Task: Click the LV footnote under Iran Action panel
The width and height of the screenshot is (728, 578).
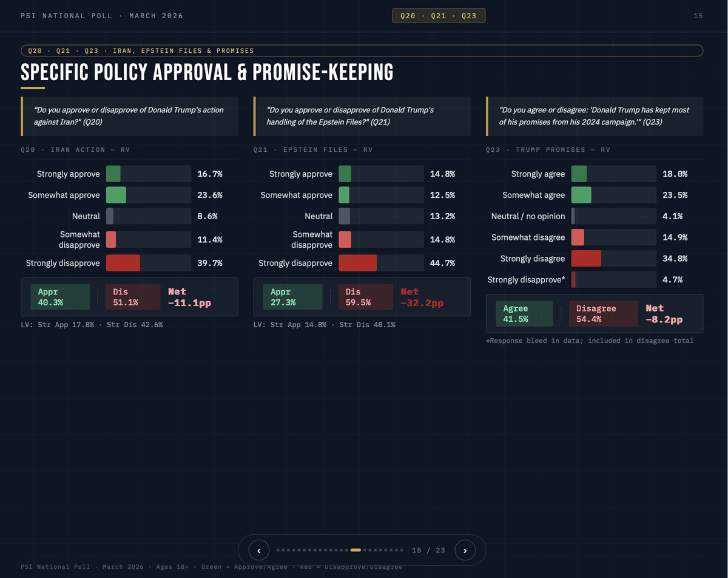Action: pos(92,324)
